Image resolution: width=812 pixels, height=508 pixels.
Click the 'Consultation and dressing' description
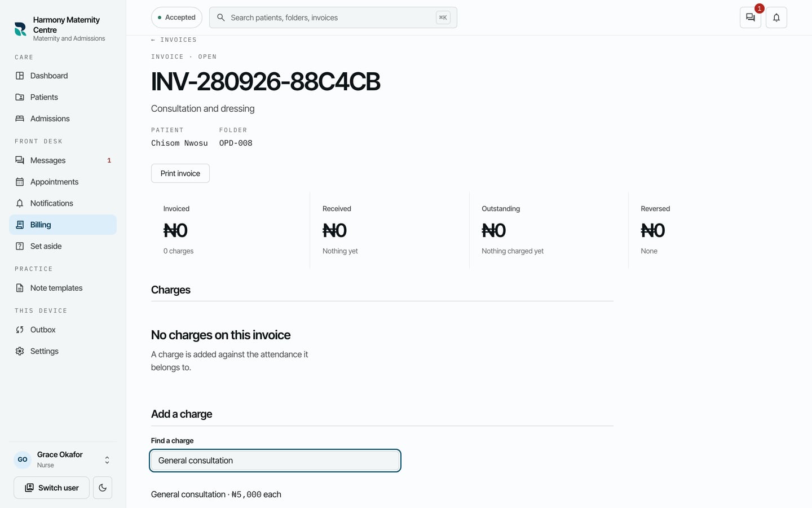click(x=203, y=108)
